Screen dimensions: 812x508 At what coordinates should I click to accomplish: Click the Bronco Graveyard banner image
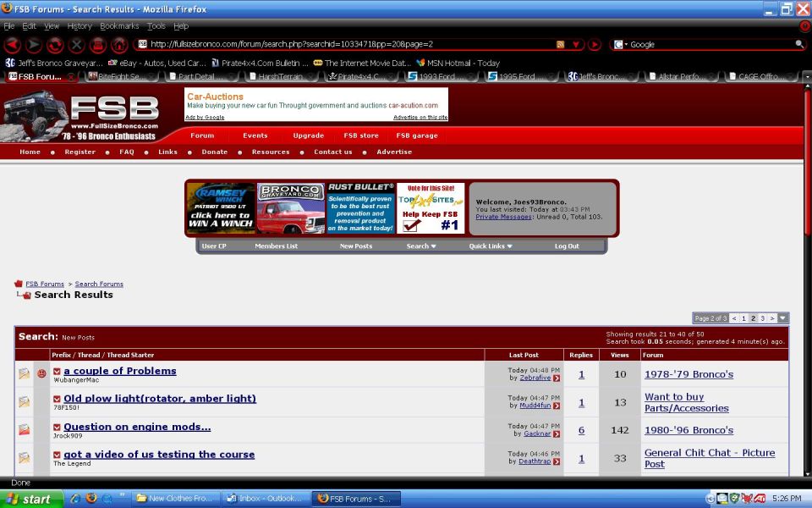pyautogui.click(x=290, y=208)
